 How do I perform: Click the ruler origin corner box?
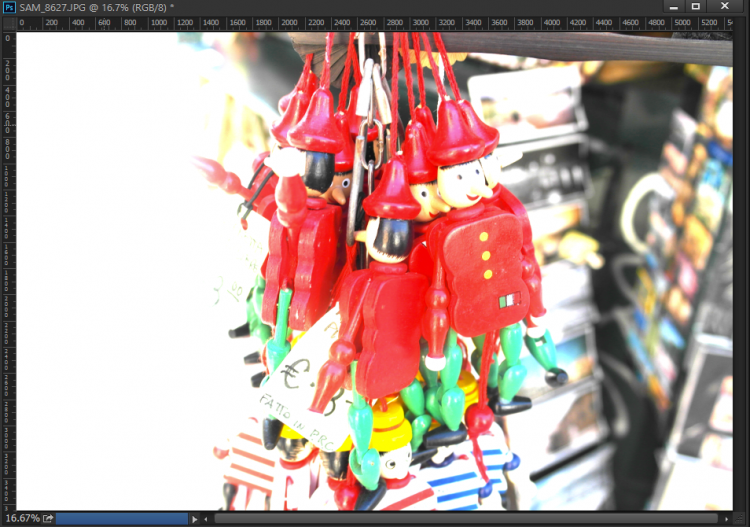pos(8,23)
